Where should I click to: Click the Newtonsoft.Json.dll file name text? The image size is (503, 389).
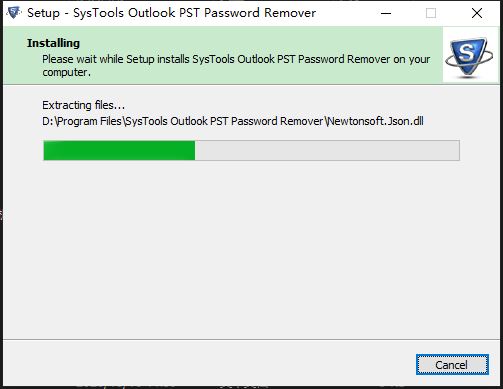[x=376, y=121]
